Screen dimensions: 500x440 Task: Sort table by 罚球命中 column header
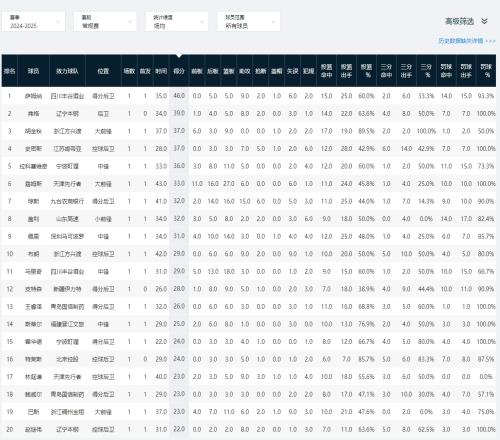coord(446,71)
